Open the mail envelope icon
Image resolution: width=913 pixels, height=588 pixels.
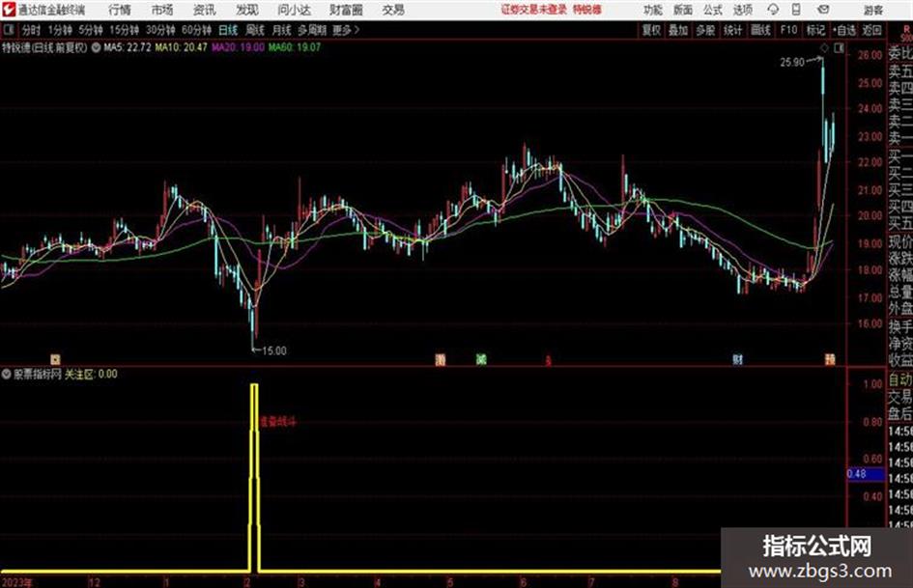pos(823,10)
